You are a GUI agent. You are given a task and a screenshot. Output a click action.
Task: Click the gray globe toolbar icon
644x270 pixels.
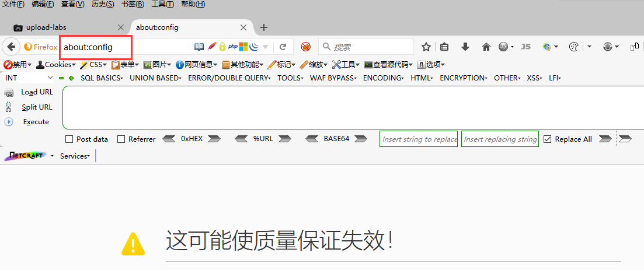(x=503, y=47)
